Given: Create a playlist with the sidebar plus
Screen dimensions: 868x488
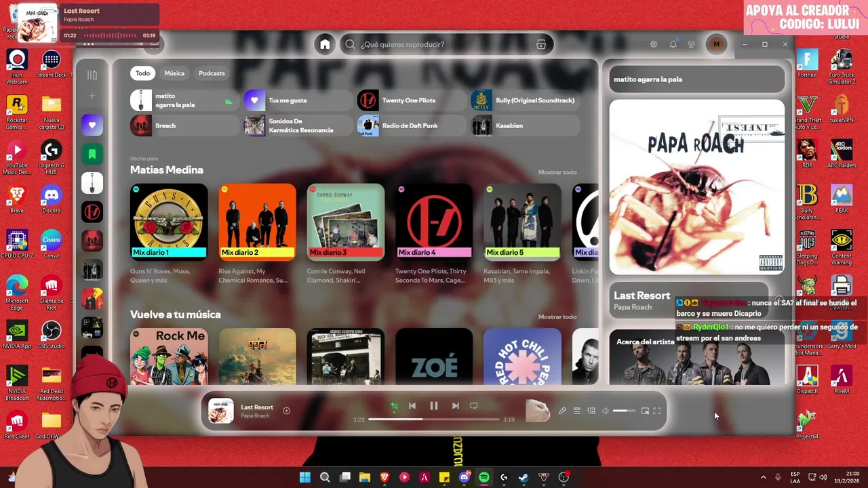Looking at the screenshot, I should coord(92,96).
